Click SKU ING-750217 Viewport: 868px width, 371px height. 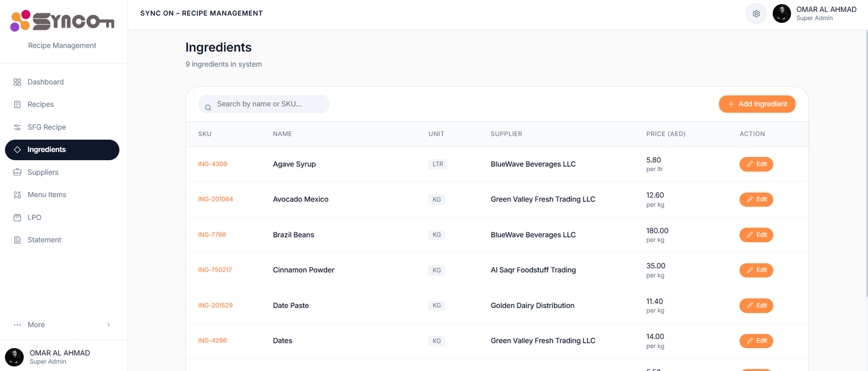(215, 270)
